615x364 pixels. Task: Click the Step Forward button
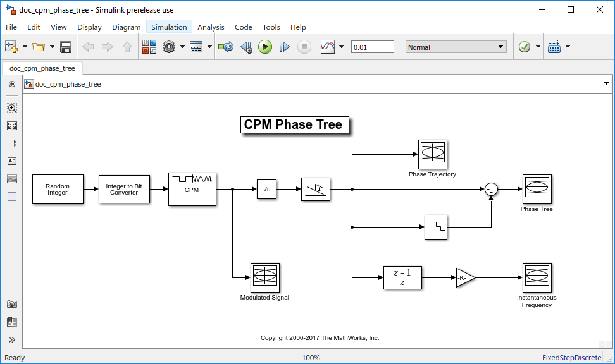pyautogui.click(x=284, y=47)
